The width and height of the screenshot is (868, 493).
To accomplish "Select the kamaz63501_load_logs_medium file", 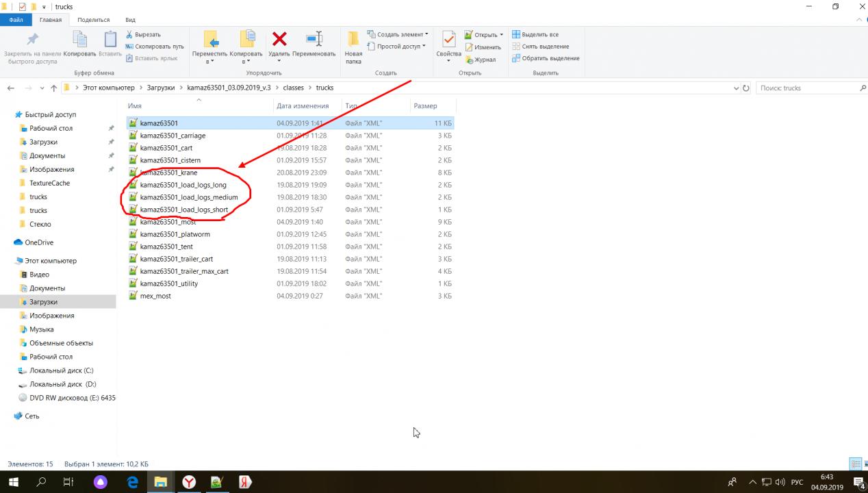I will pos(188,197).
